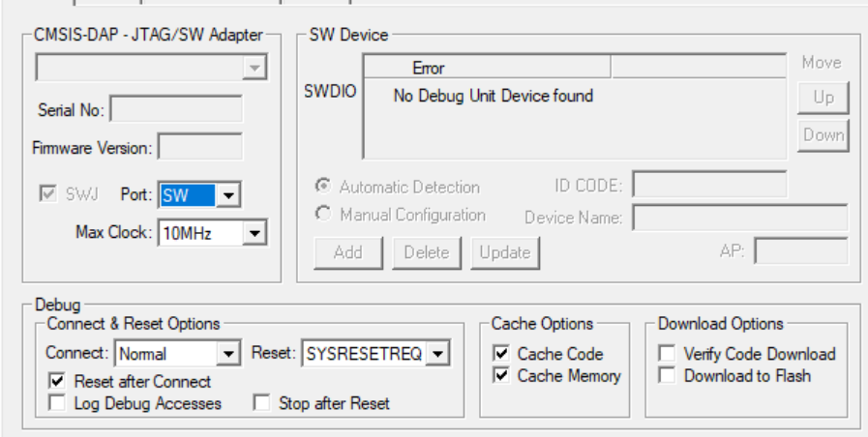This screenshot has width=868, height=437.
Task: Select the Manual Configuration radio button
Action: (324, 215)
